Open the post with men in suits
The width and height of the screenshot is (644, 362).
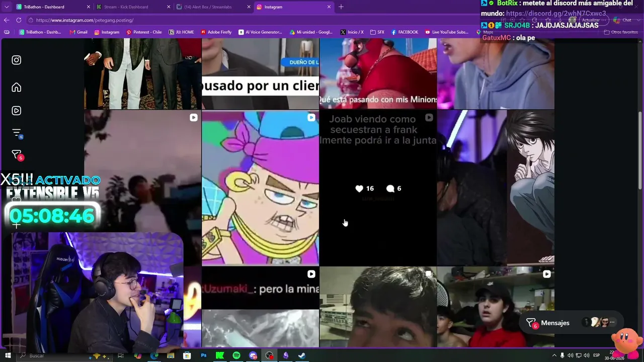pyautogui.click(x=142, y=74)
